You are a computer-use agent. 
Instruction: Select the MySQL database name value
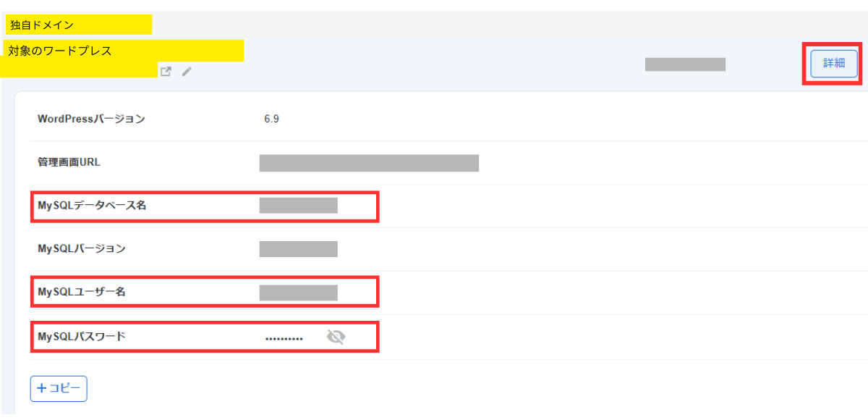point(298,206)
